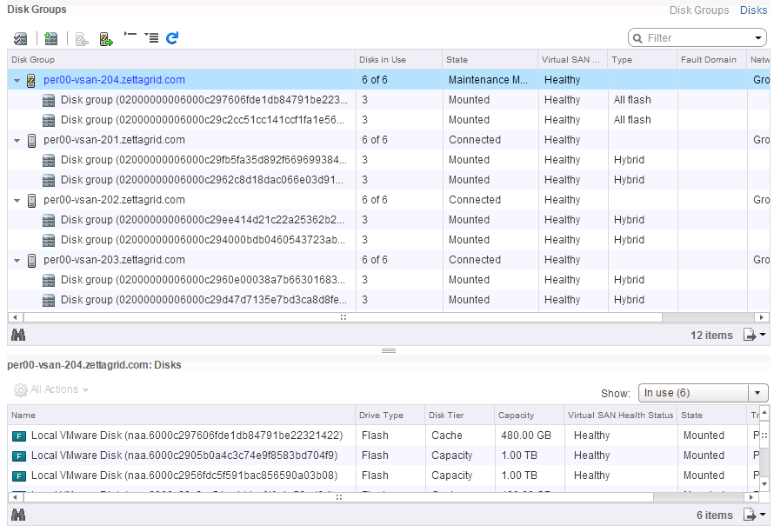Viewport: 774px width, 532px height.
Task: Click flash icon of disk naa.6000c2956fdc5f591bac856590a03b08
Action: pos(19,475)
